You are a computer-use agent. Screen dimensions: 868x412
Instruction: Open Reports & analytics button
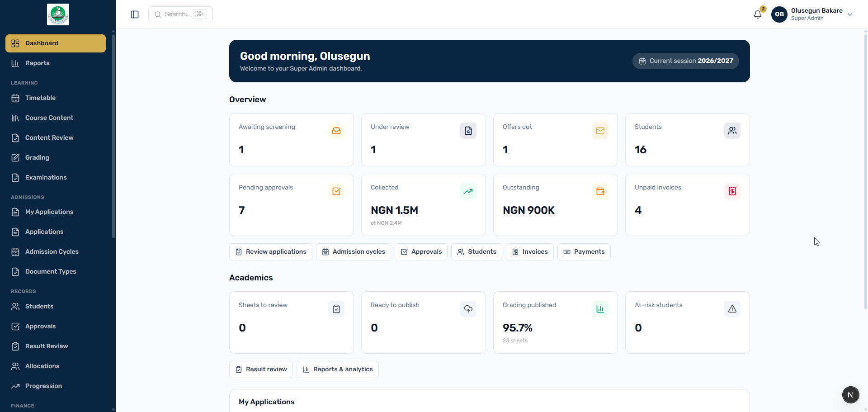338,369
